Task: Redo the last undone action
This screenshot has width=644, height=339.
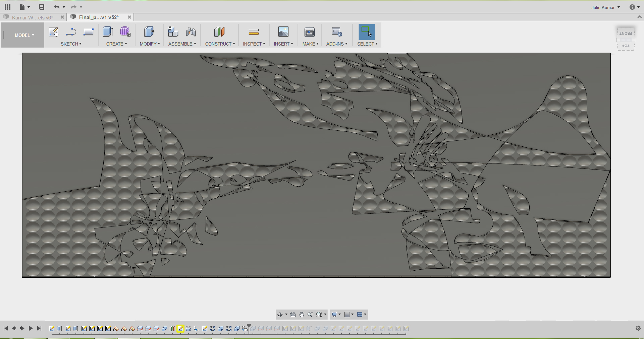Action: pos(74,7)
